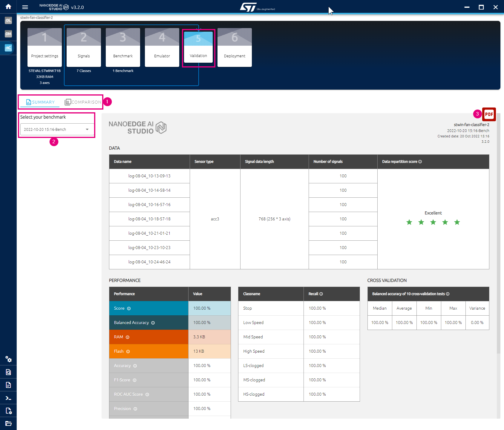
Task: Click data name log-08-04_10-14-58-14
Action: pos(149,190)
